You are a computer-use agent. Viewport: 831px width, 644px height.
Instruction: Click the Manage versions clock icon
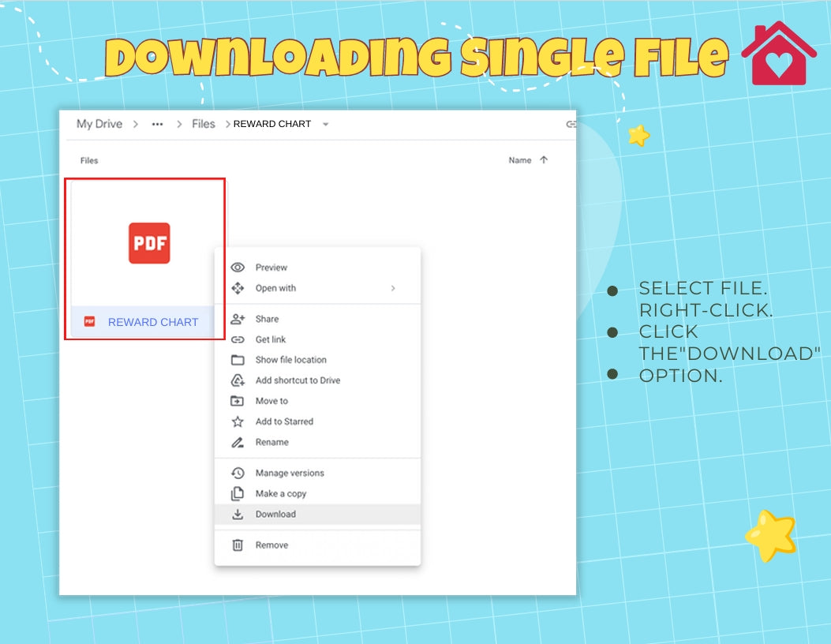238,473
